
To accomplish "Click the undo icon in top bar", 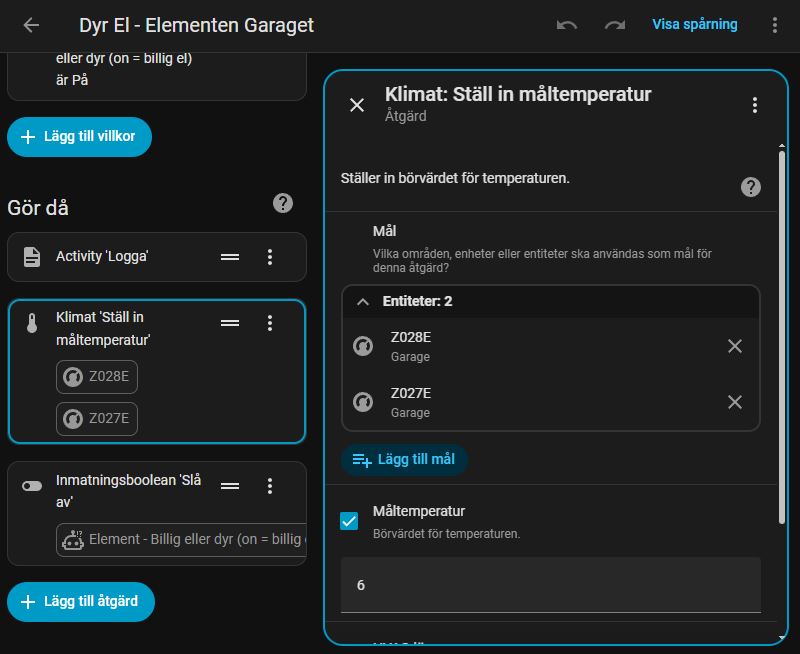I will [567, 25].
